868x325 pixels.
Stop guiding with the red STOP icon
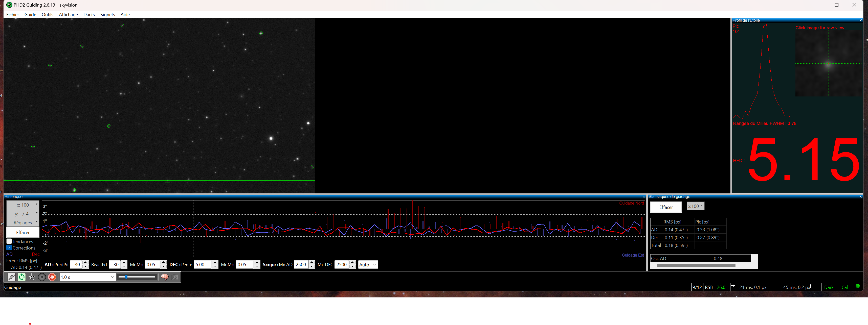click(52, 277)
